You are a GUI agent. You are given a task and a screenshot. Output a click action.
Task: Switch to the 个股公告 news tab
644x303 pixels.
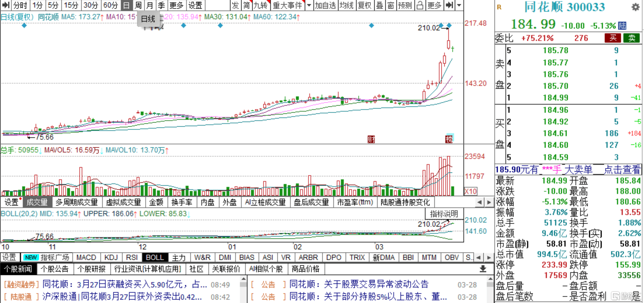54,269
